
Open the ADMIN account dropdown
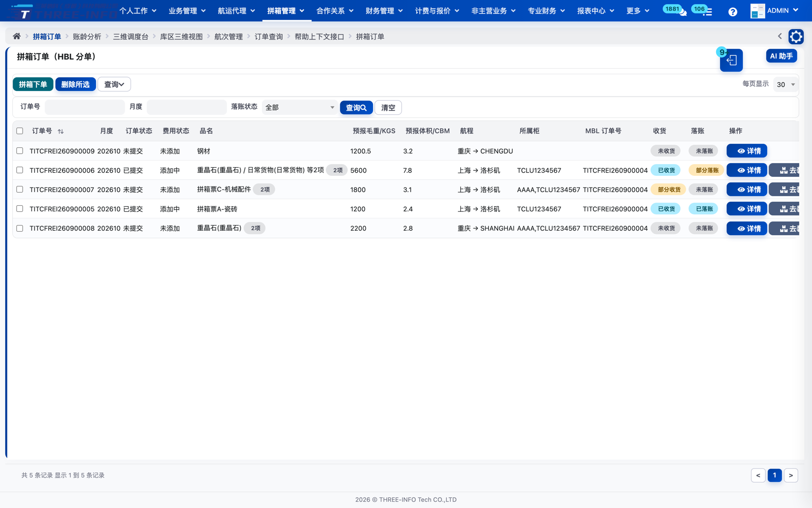pos(783,11)
